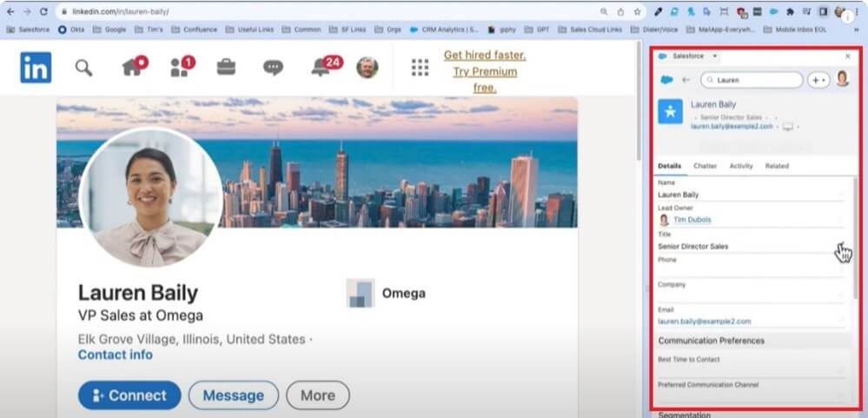
Task: Share this page from address bar
Action: [x=620, y=11]
